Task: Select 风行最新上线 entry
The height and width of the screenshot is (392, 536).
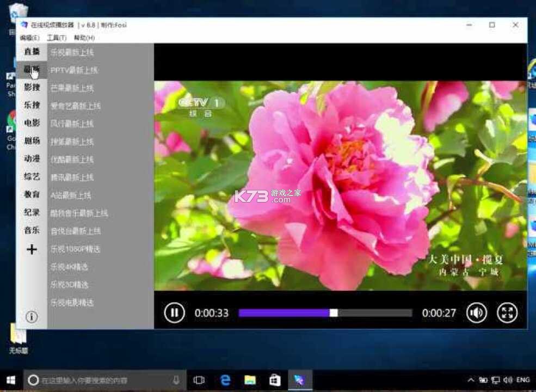Action: pyautogui.click(x=72, y=124)
